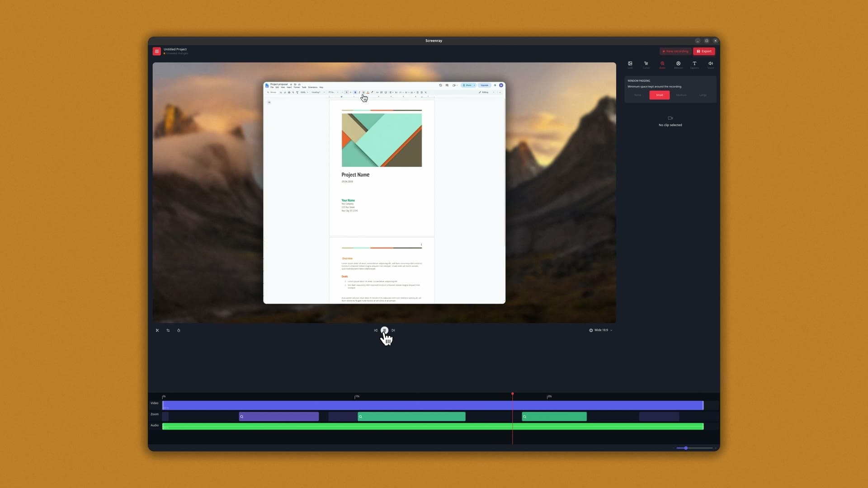Select the purple zoom clip on the Zoom track
Viewport: 868px width, 488px height.
tap(279, 417)
